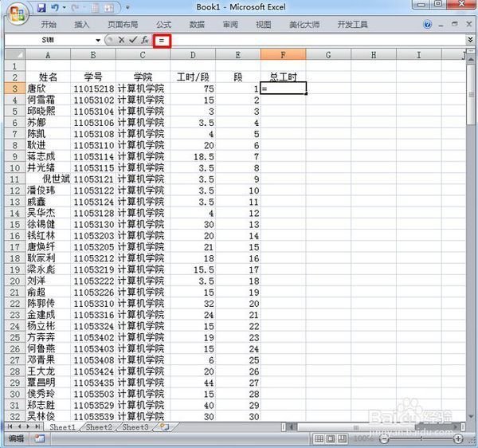Click cell with ID 11015218

point(93,88)
